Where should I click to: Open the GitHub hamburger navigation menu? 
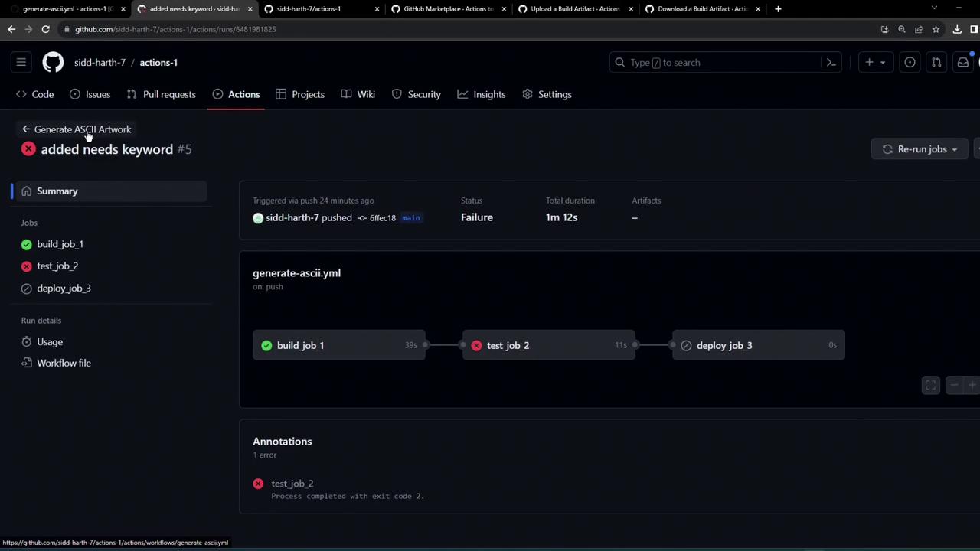point(21,63)
